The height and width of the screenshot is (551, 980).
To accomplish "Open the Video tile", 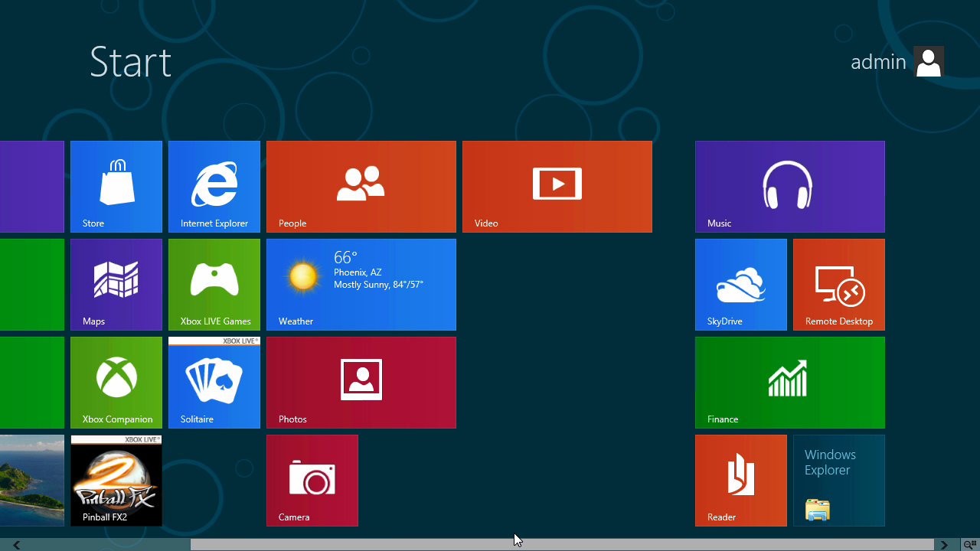I will pos(557,187).
